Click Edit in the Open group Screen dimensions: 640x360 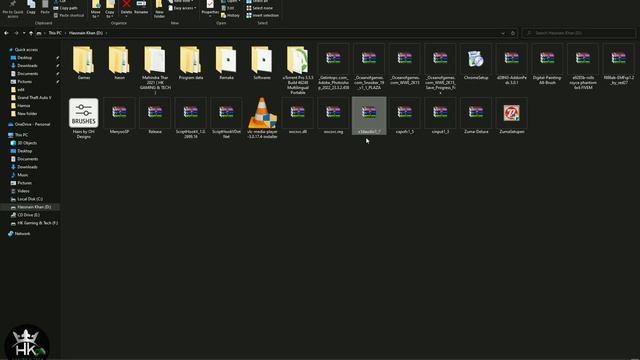click(228, 8)
